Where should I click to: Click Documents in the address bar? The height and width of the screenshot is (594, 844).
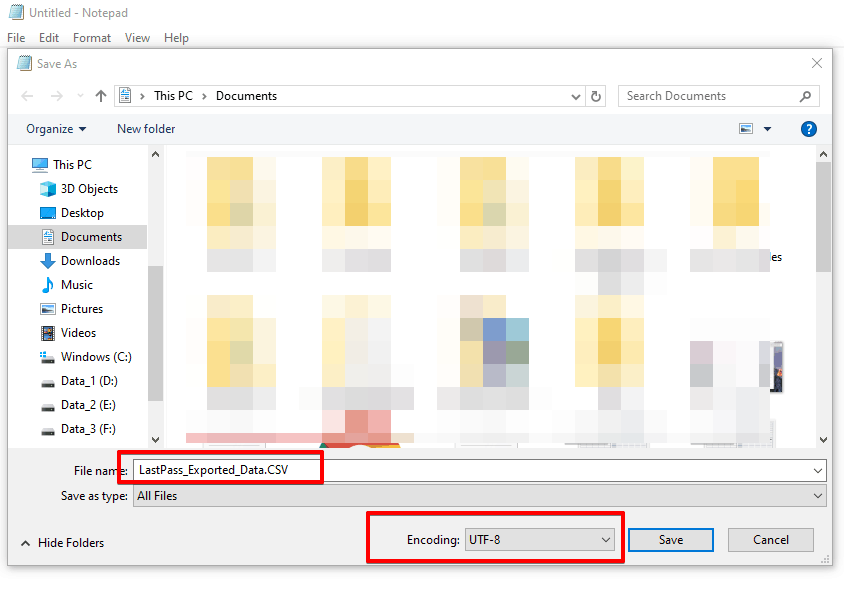coord(247,96)
